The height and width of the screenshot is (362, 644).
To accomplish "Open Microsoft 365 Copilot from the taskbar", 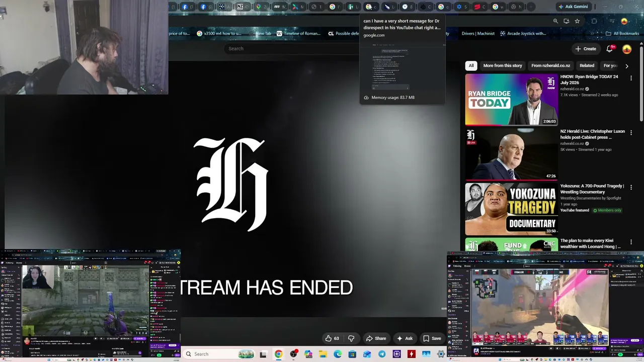I will [x=308, y=354].
